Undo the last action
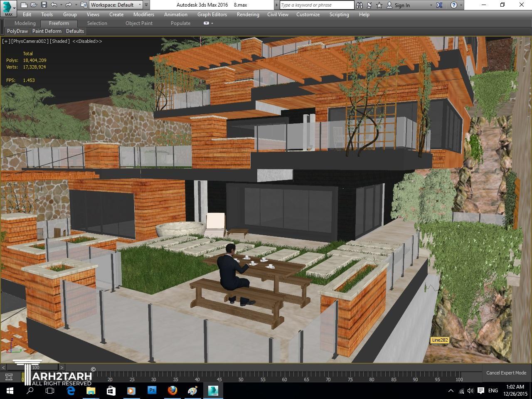 click(x=54, y=5)
